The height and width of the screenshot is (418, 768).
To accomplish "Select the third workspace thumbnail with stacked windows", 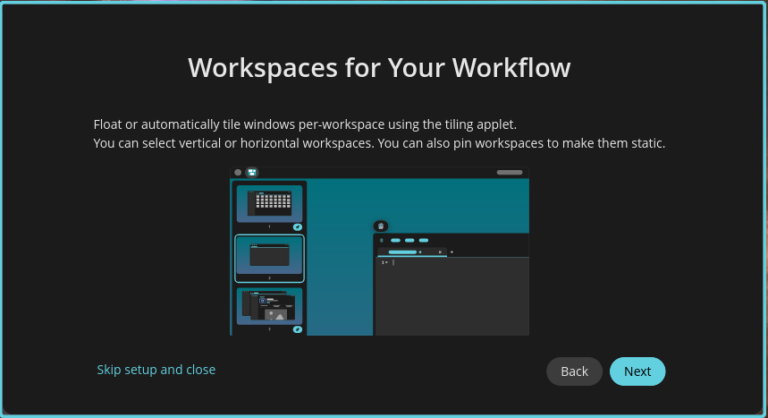I will click(x=269, y=308).
